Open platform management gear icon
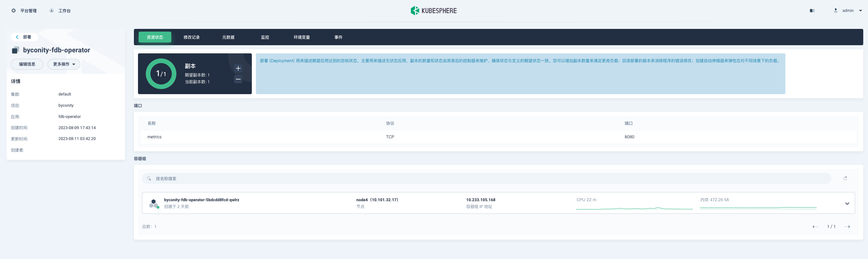Image resolution: width=868 pixels, height=259 pixels. [x=14, y=11]
